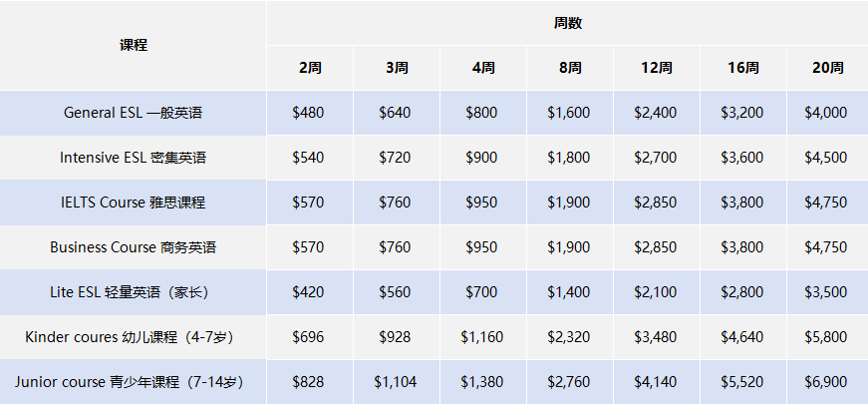This screenshot has height=411, width=868.
Task: Select the 12周 column header
Action: coord(657,69)
